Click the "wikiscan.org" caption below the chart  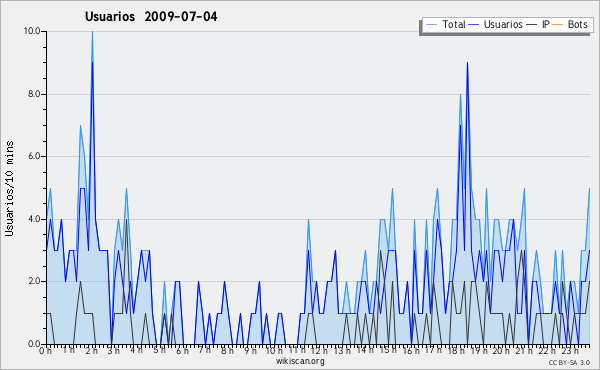300,361
